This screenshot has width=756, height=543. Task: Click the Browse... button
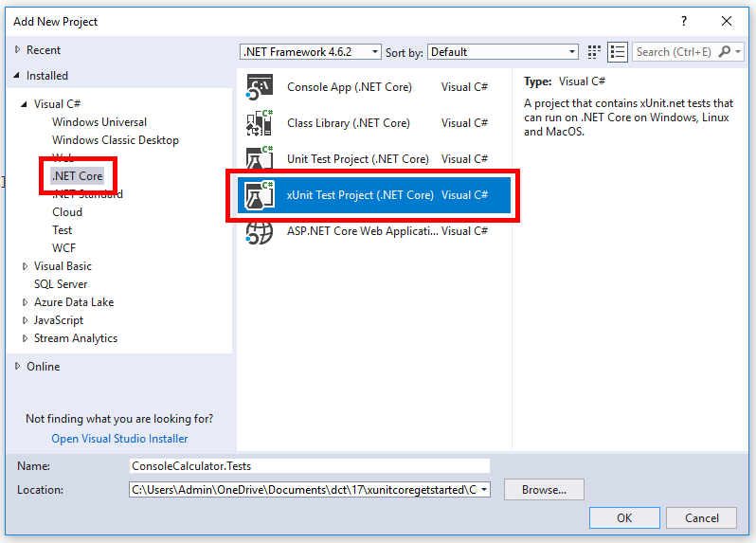[x=544, y=490]
